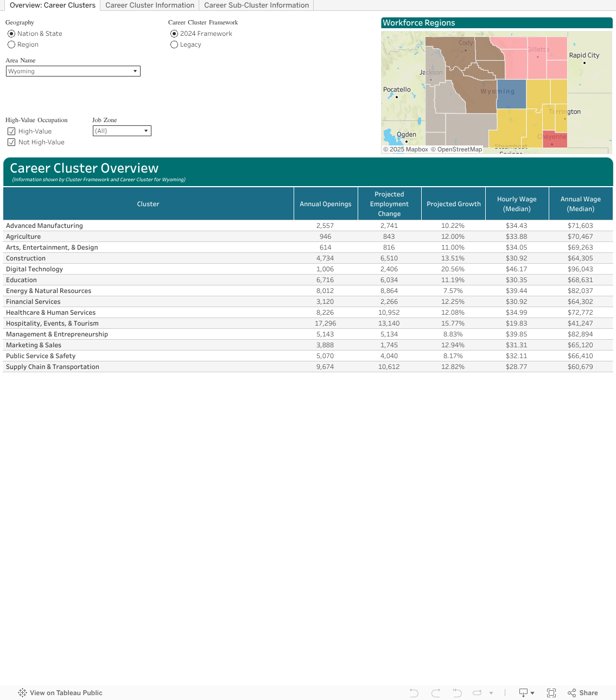616x700 pixels.
Task: Choose the 2024 Framework radio option
Action: pyautogui.click(x=174, y=34)
